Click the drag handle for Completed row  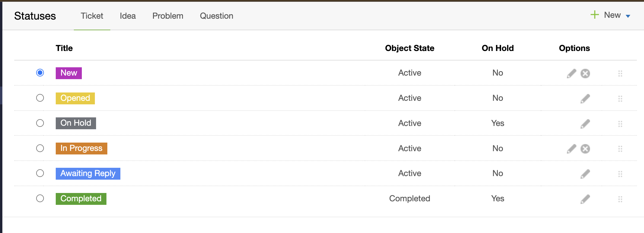click(x=620, y=199)
